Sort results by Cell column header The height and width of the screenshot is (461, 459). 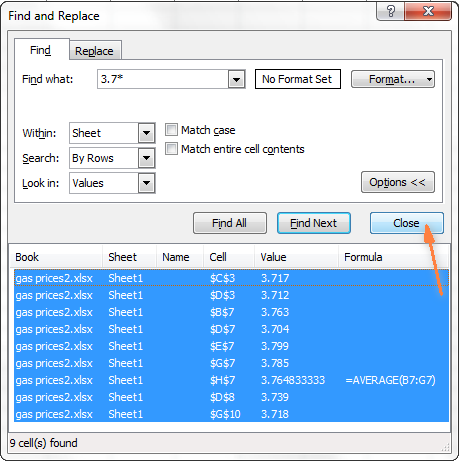(x=229, y=257)
